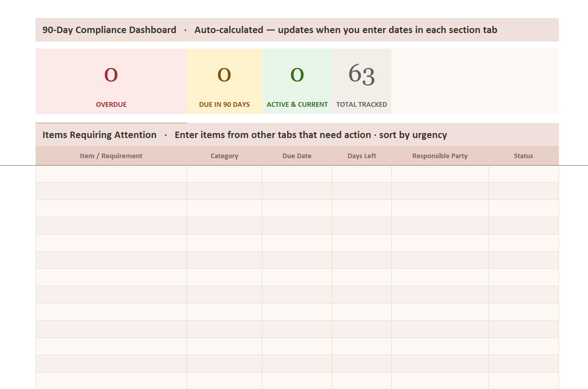Click the Category column header
This screenshot has width=588, height=389.
pyautogui.click(x=224, y=156)
